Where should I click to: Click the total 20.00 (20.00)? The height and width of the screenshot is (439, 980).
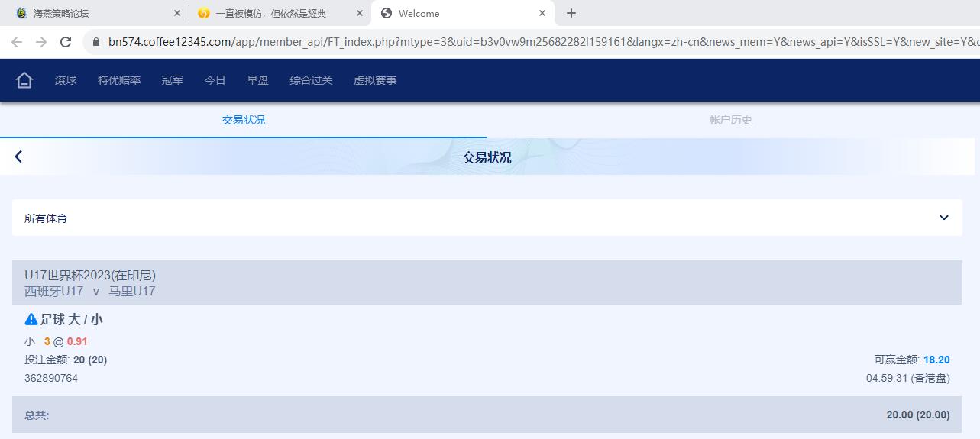click(918, 415)
